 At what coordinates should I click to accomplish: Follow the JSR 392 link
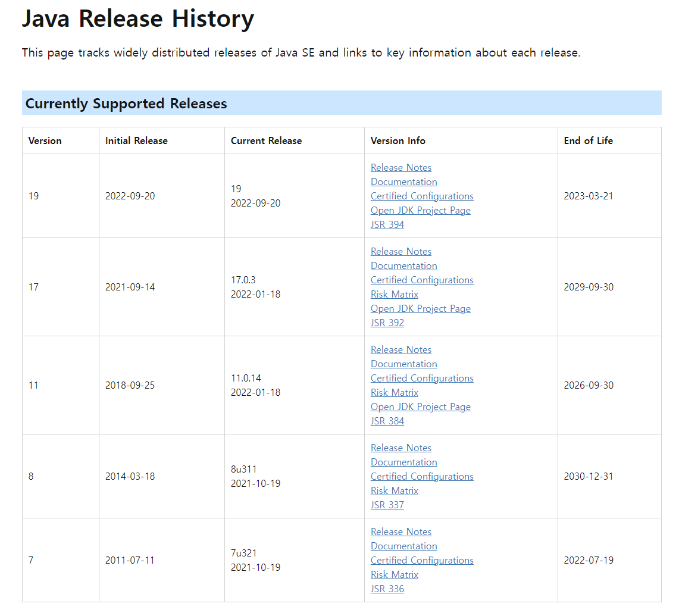click(387, 323)
